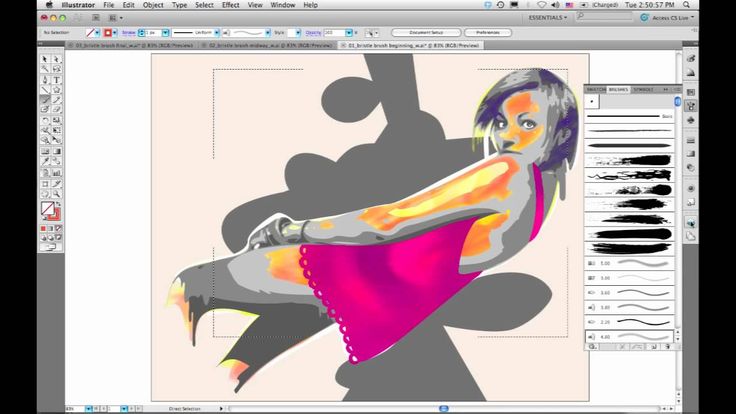Switch to 03_bristle brush final document tab

(134, 46)
